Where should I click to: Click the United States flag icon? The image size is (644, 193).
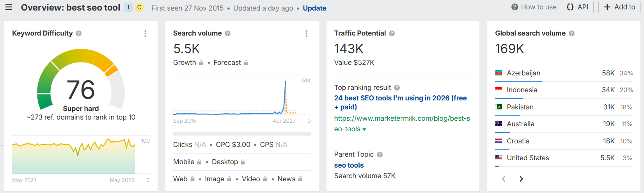coord(499,158)
